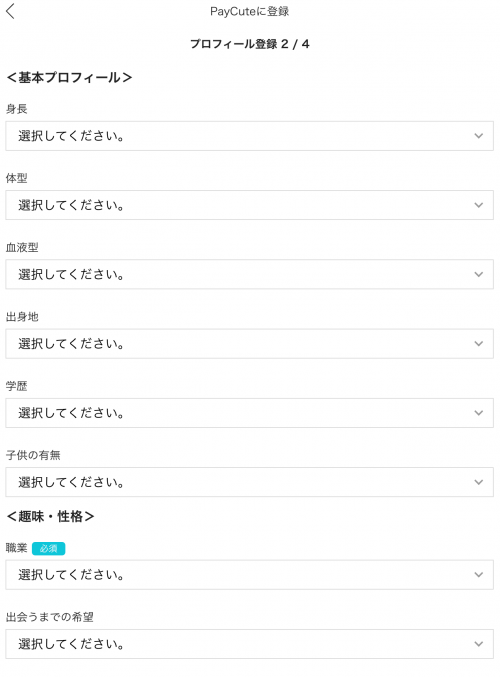Click the chevron icon in 職業 row
This screenshot has width=500, height=677.
(x=478, y=575)
